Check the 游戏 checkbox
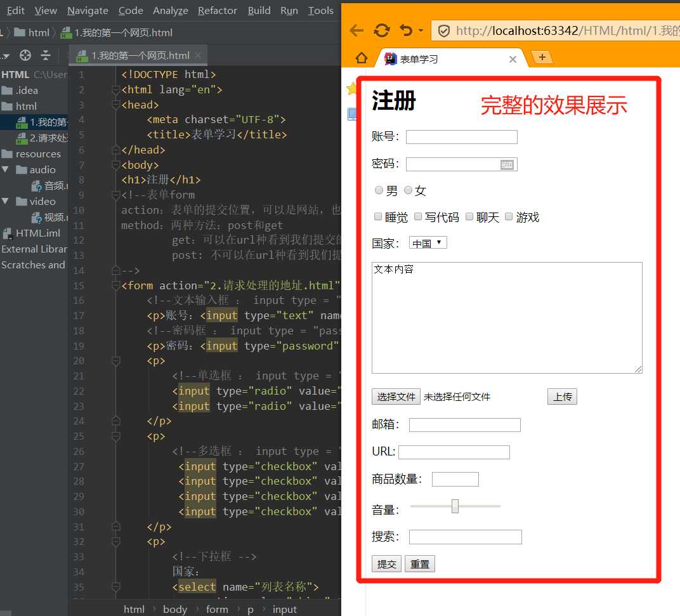 (509, 216)
